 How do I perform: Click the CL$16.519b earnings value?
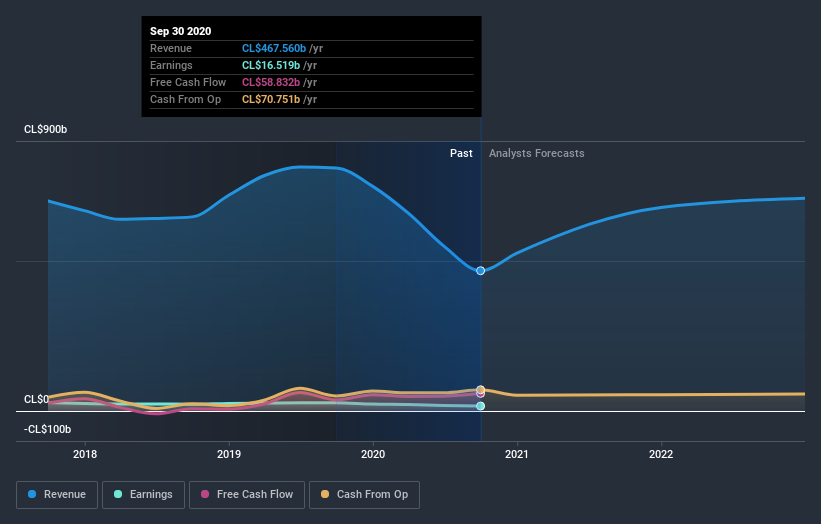(x=271, y=65)
